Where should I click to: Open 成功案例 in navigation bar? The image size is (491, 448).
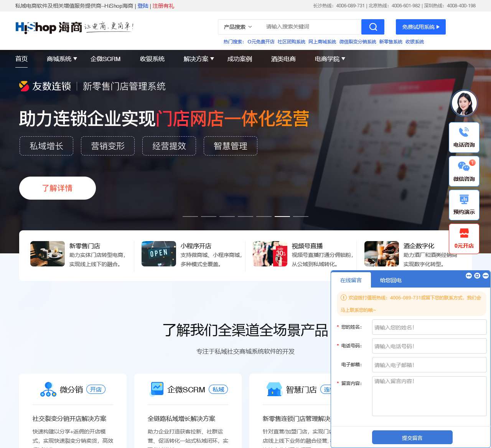240,59
